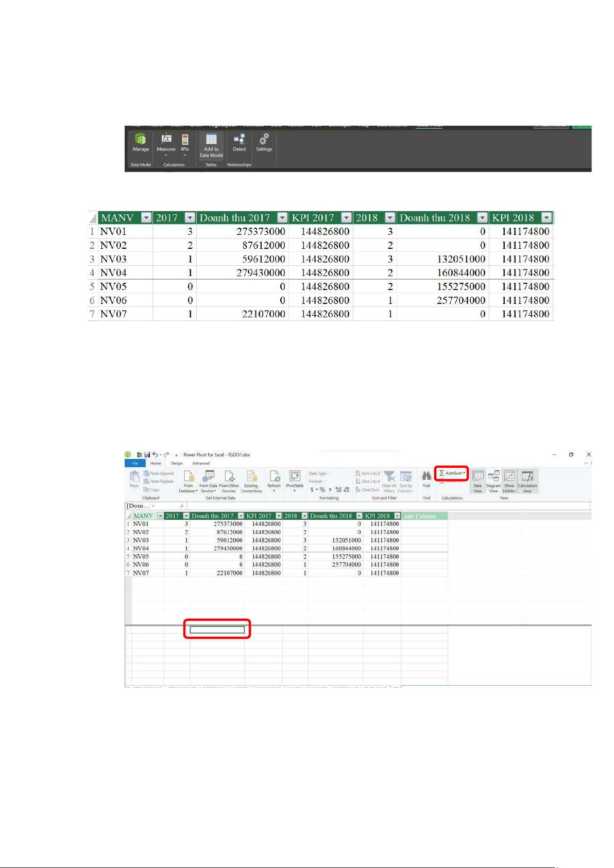Click the Find binoculars icon
This screenshot has height=868, width=614.
point(427,476)
